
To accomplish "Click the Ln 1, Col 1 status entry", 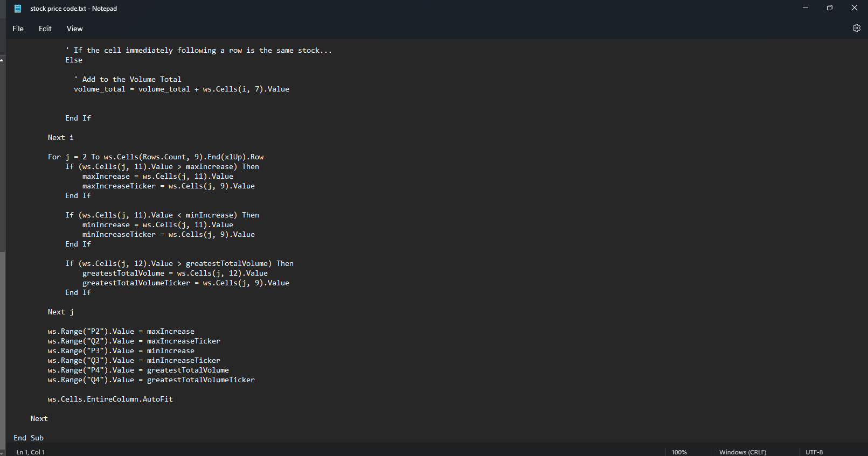I will pyautogui.click(x=31, y=452).
